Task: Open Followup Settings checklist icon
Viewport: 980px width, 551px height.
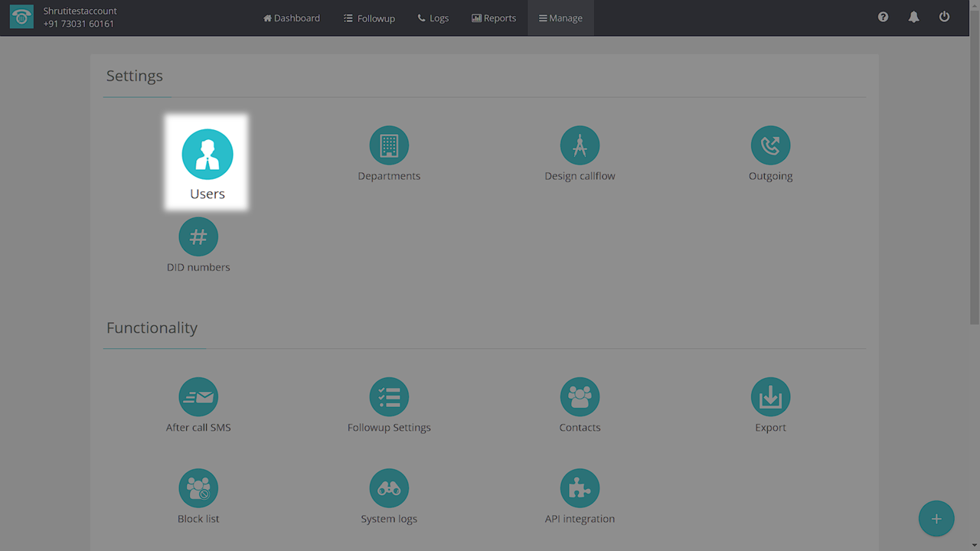Action: tap(389, 397)
